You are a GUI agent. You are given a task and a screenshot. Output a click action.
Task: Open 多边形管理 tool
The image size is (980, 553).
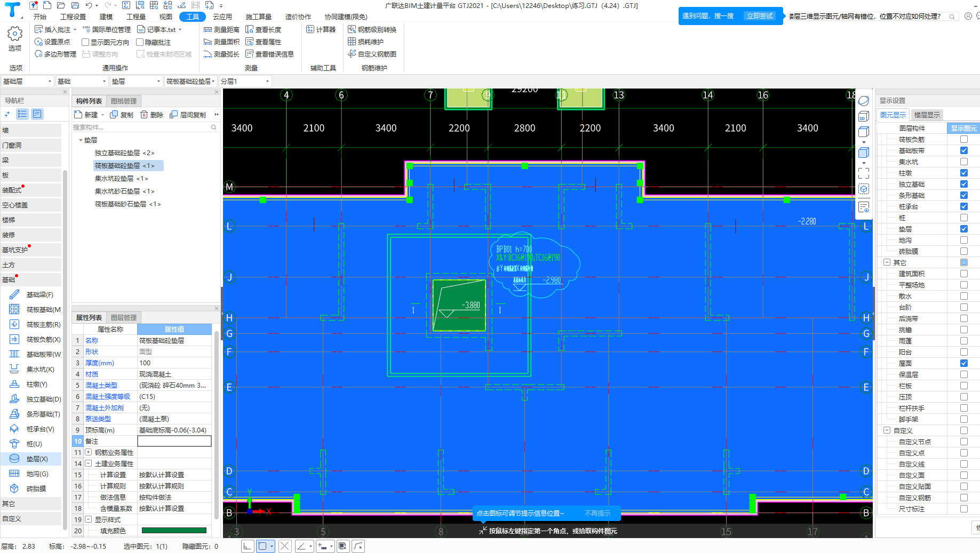55,54
